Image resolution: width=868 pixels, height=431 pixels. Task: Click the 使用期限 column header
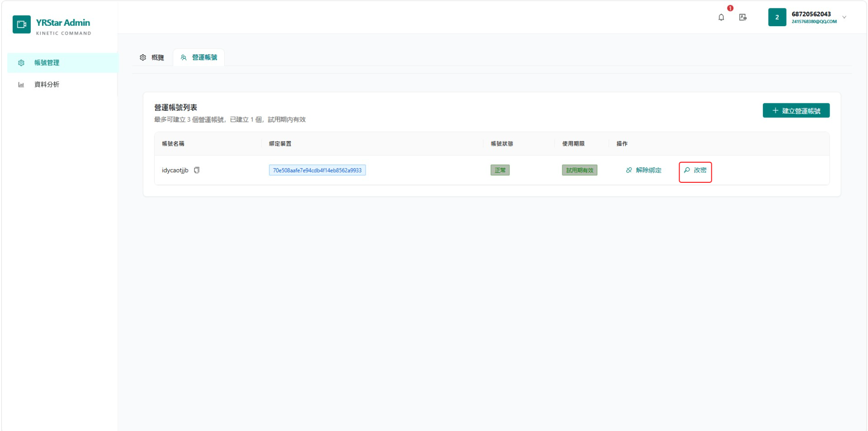(574, 144)
